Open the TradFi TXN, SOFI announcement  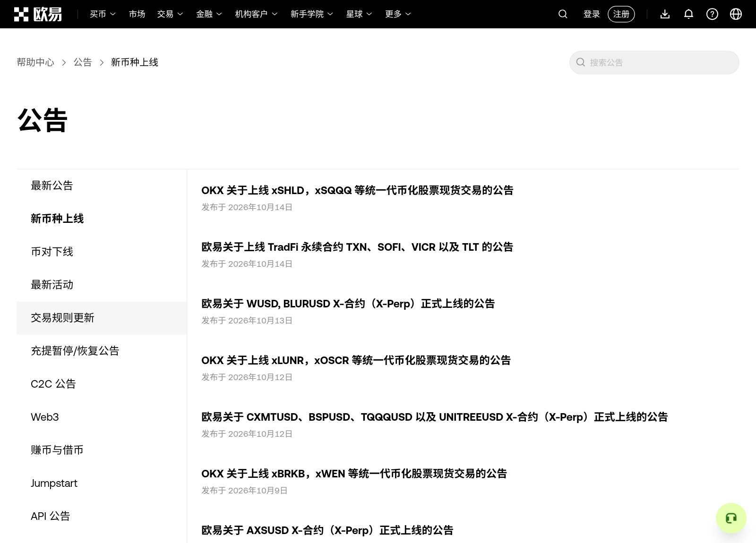(357, 247)
